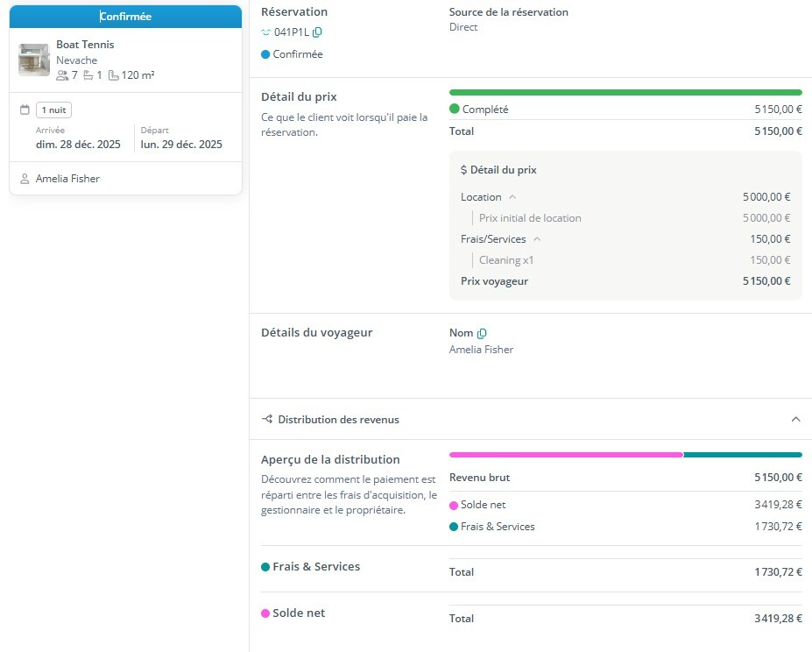This screenshot has height=652, width=812.
Task: Click the pink Solde net distribution bar segment
Action: click(x=566, y=455)
